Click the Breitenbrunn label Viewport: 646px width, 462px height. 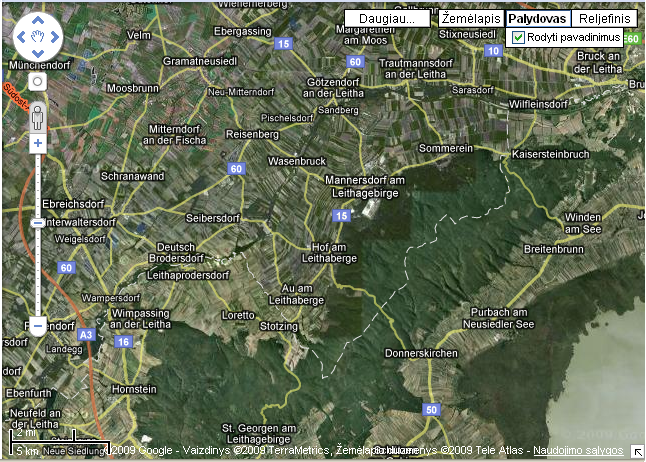554,249
